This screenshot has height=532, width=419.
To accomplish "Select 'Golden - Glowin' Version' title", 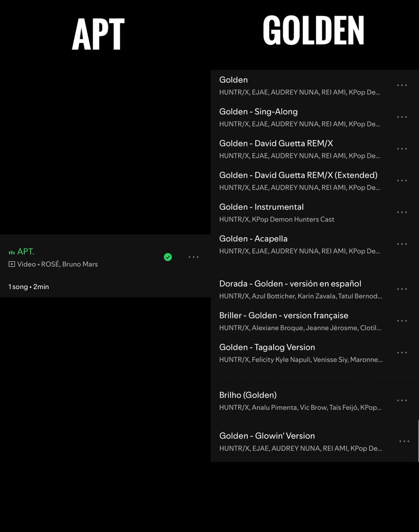I will click(x=267, y=436).
